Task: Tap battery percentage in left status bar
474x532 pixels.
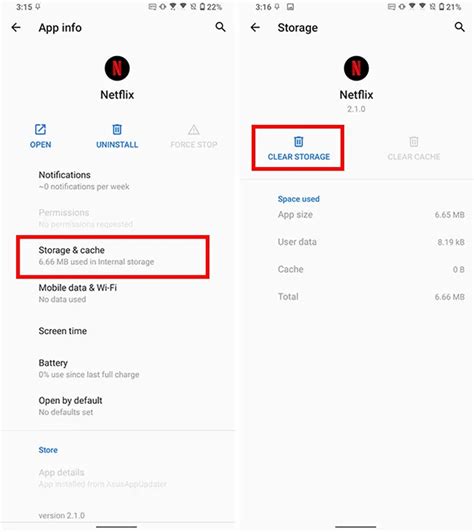Action: click(214, 7)
